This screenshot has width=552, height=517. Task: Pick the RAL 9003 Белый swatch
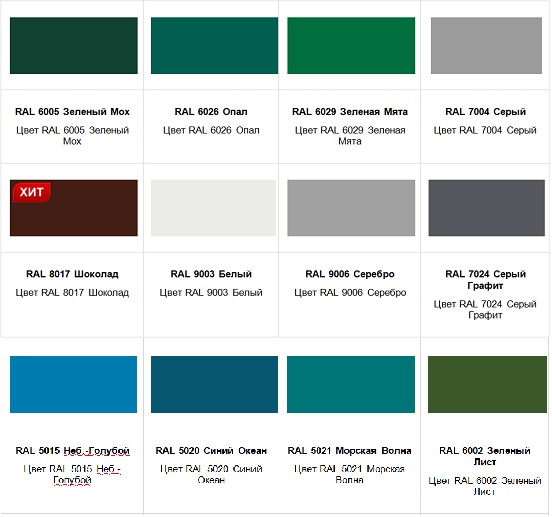[x=214, y=208]
